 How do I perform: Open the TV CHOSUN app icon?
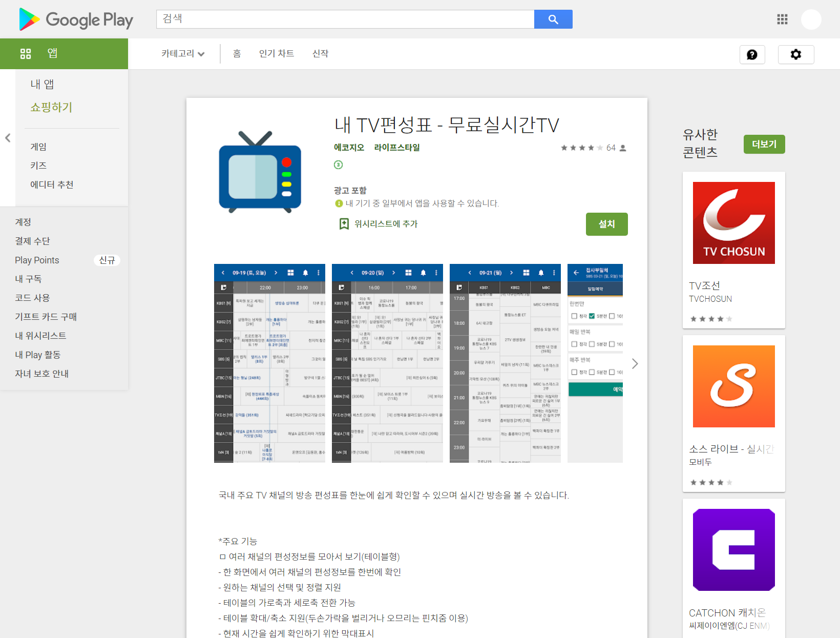(734, 223)
